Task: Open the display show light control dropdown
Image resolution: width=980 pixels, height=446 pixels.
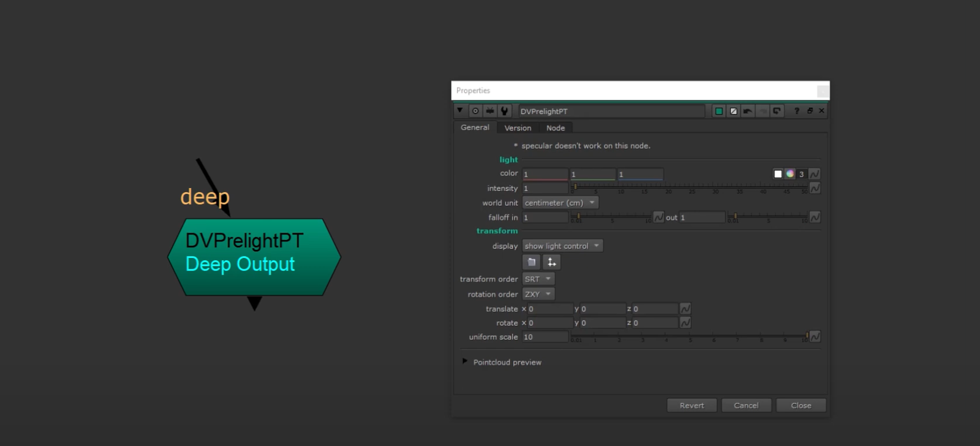Action: coord(562,246)
